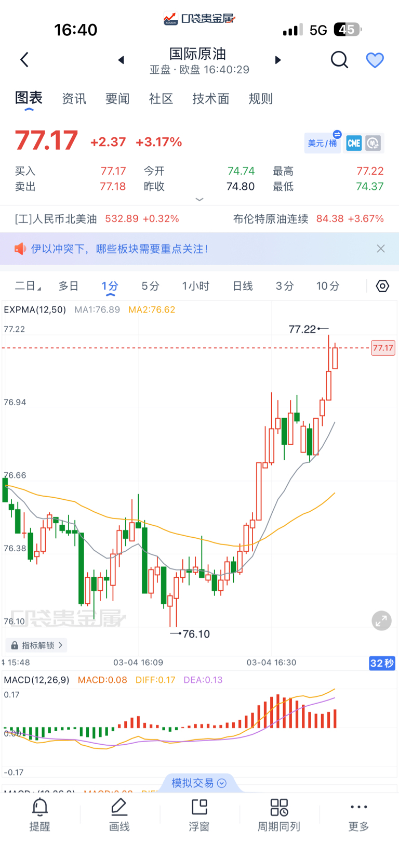Expand chart to fullscreen
This screenshot has width=399, height=868.
(381, 620)
